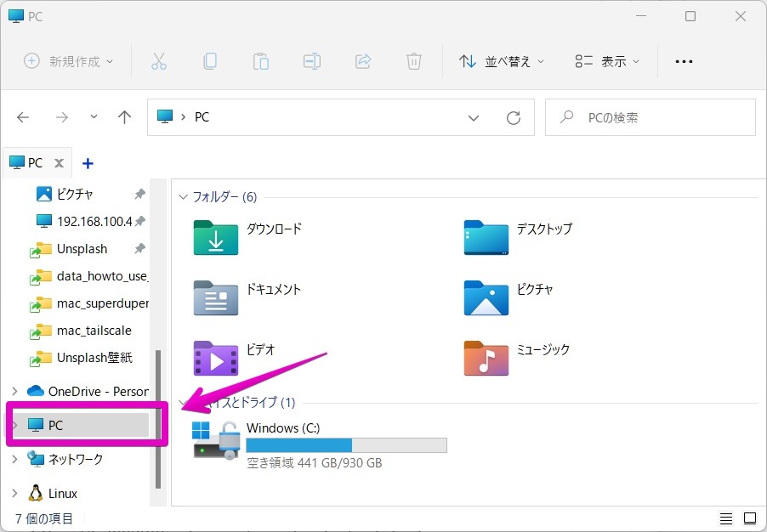Screen dimensions: 767x532
Task: Expand the ネットワーク tree item
Action: 14,459
